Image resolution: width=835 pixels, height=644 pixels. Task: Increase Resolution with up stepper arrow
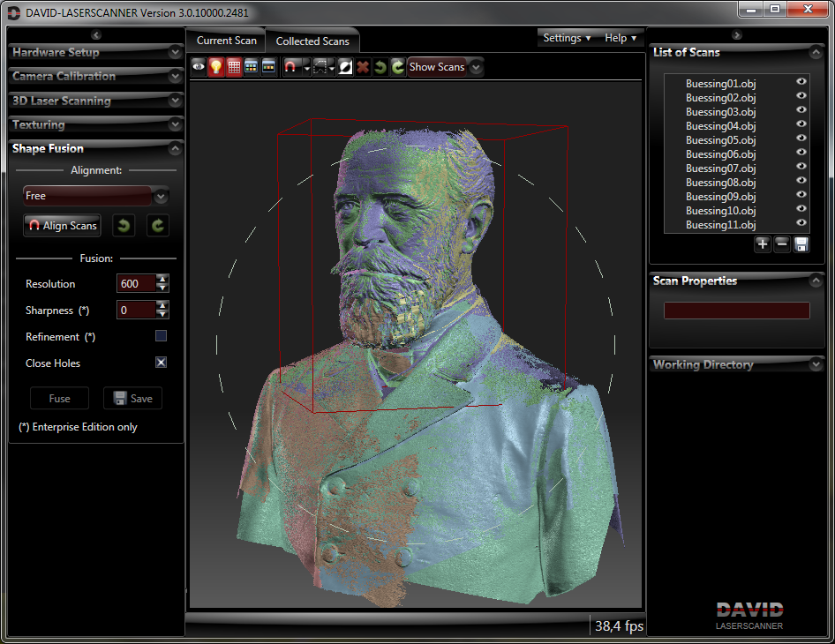[x=162, y=279]
